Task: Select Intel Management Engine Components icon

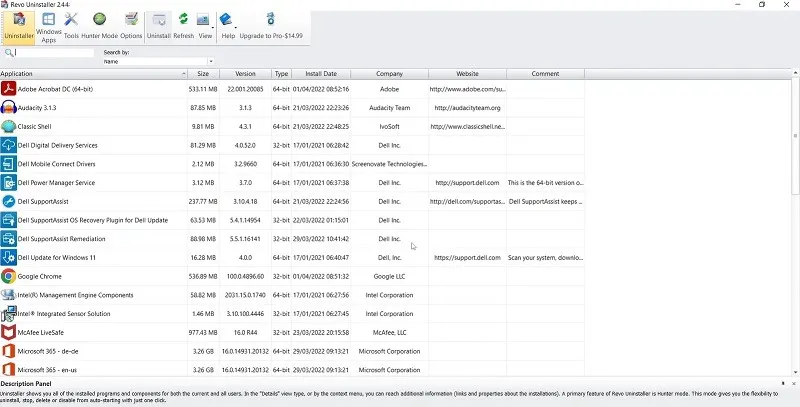Action: click(9, 295)
